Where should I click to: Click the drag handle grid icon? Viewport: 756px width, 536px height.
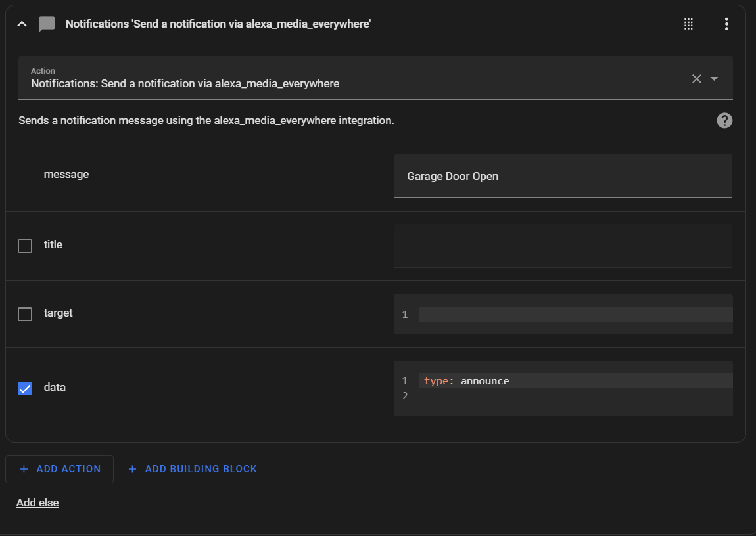[x=689, y=24]
